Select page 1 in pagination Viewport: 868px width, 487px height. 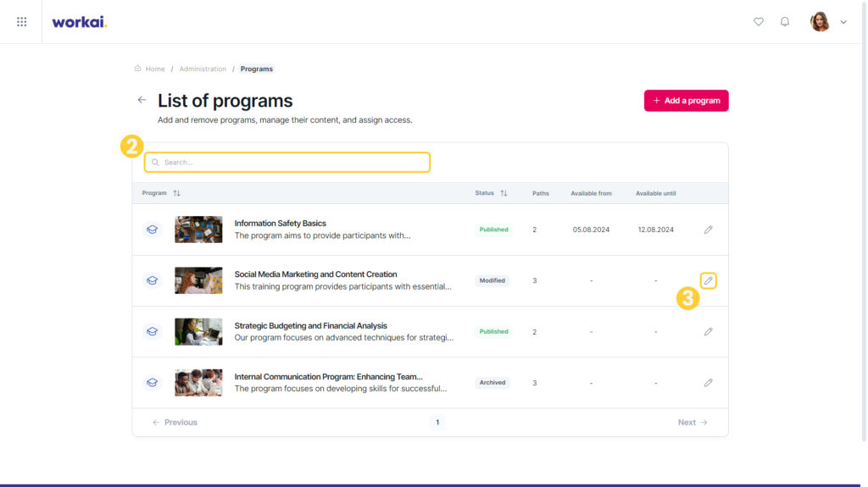pos(437,423)
